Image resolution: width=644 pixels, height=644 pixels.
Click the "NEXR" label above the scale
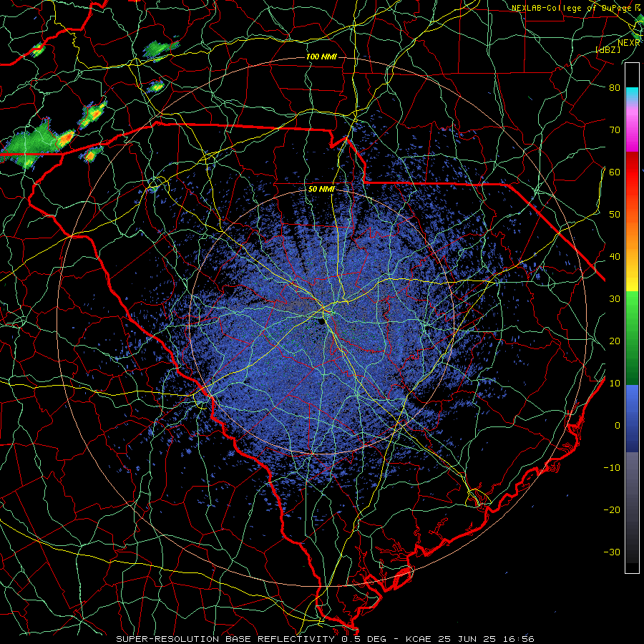[x=629, y=43]
